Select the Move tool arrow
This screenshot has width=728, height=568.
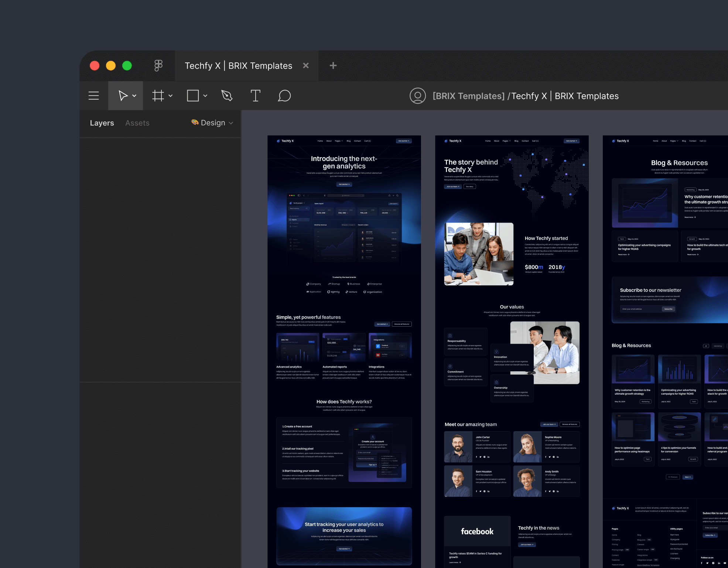pyautogui.click(x=123, y=96)
